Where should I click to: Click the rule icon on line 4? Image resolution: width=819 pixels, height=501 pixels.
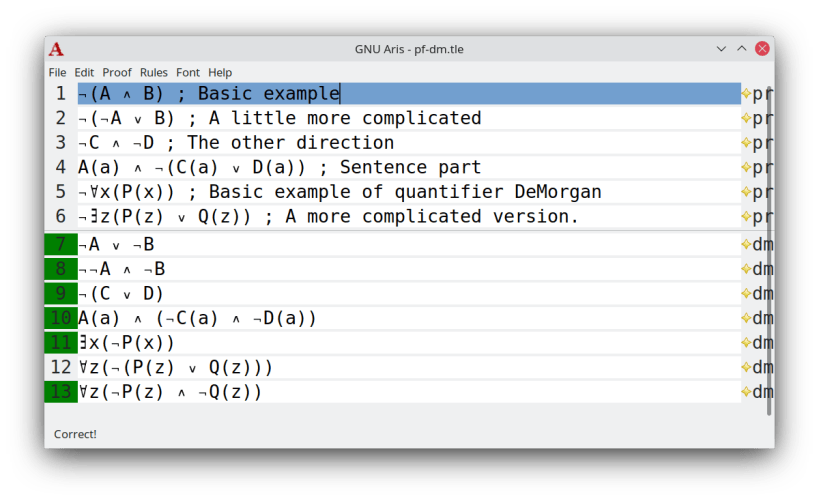pyautogui.click(x=746, y=168)
